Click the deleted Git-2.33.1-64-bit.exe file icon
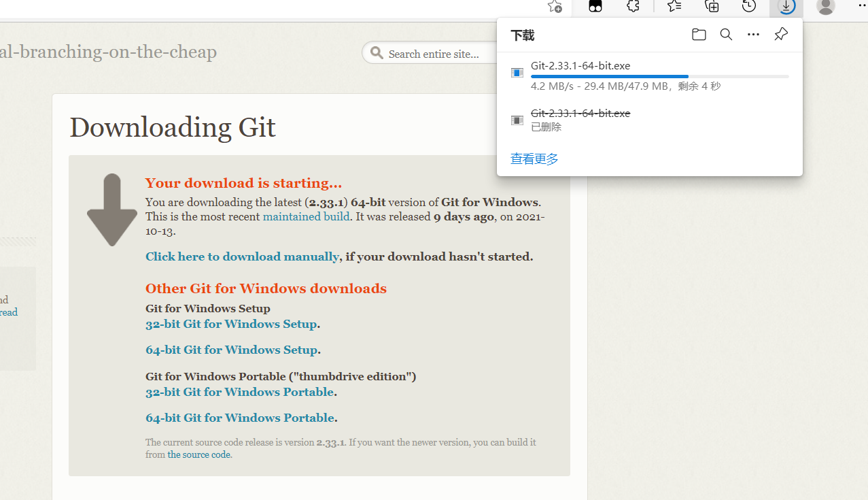 517,120
